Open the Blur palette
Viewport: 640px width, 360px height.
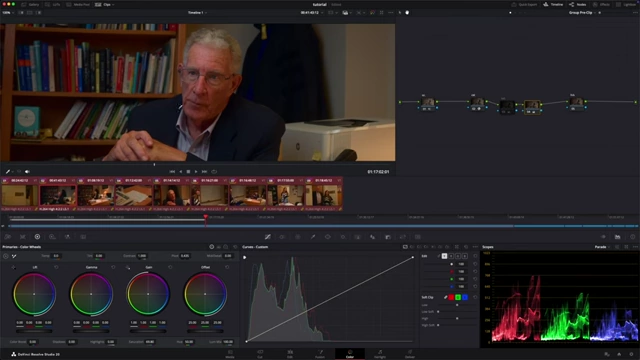(x=373, y=237)
